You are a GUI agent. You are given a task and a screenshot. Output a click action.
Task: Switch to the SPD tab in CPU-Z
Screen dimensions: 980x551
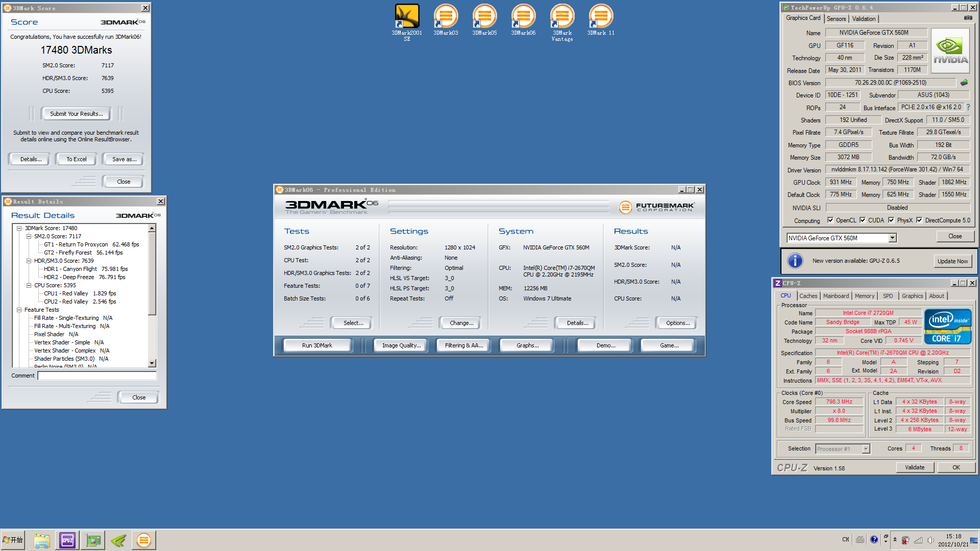tap(888, 296)
